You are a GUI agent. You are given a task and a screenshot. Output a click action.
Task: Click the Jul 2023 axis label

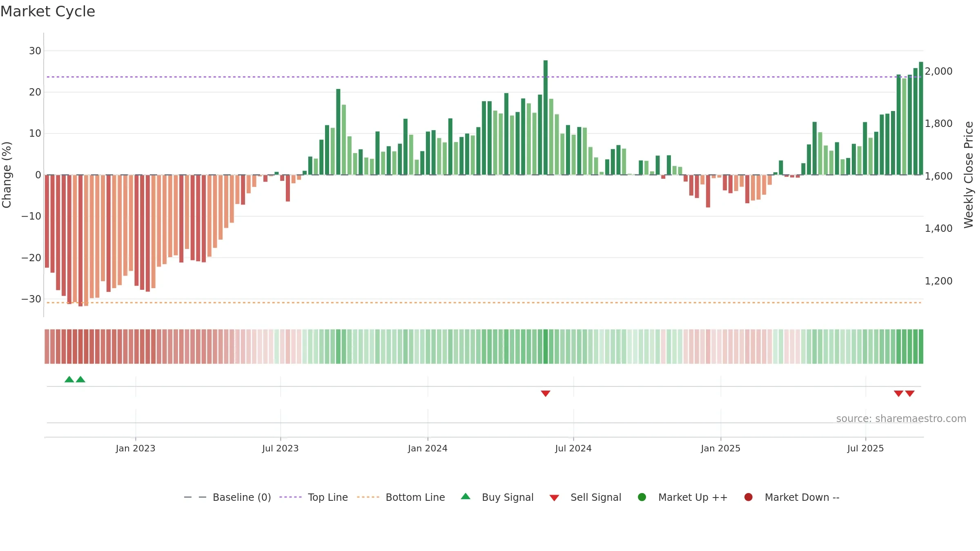pos(281,448)
